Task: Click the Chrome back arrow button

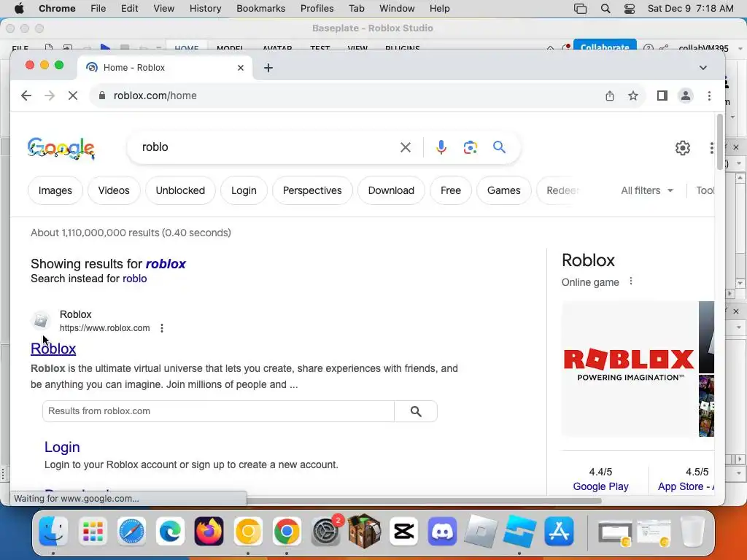Action: click(x=26, y=96)
